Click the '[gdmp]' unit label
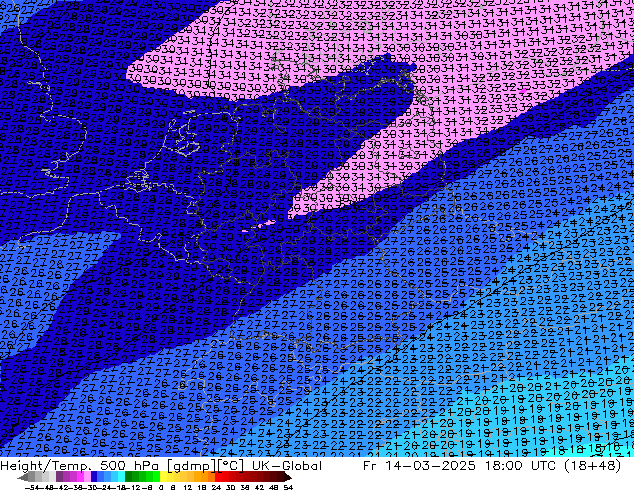Screen dimensions: 634x490 pos(190,466)
